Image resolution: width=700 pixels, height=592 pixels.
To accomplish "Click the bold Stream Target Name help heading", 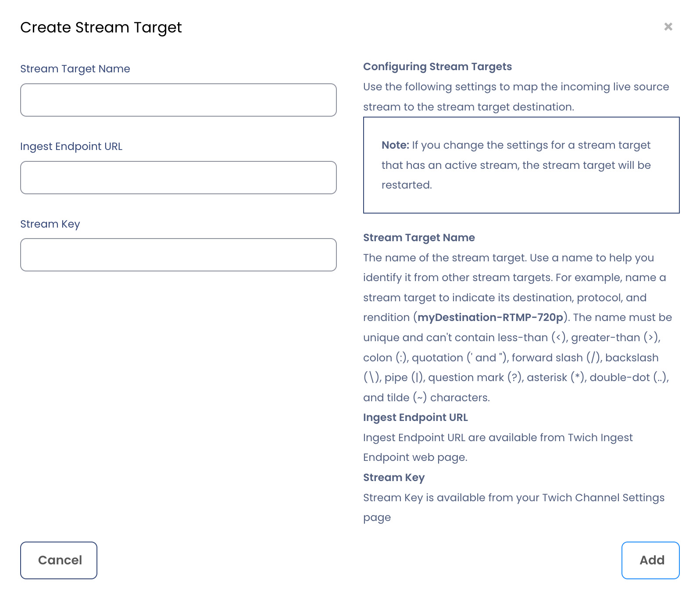I will (419, 238).
